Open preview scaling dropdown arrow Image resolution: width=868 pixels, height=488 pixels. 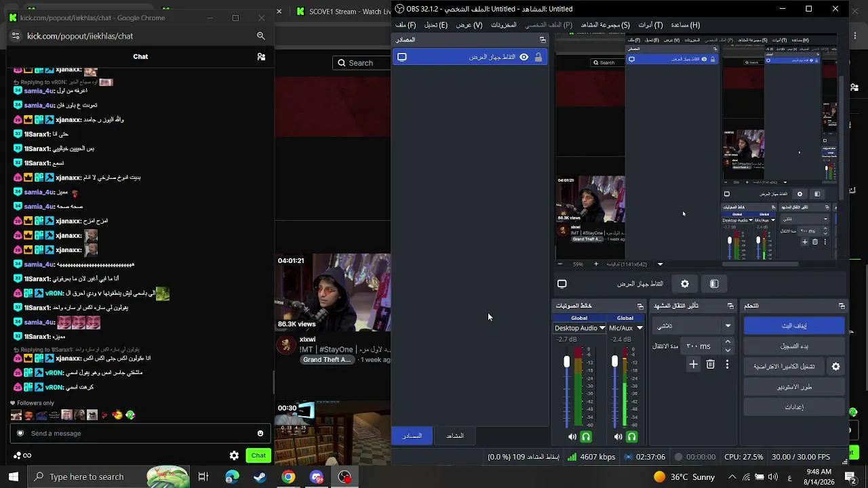660,264
